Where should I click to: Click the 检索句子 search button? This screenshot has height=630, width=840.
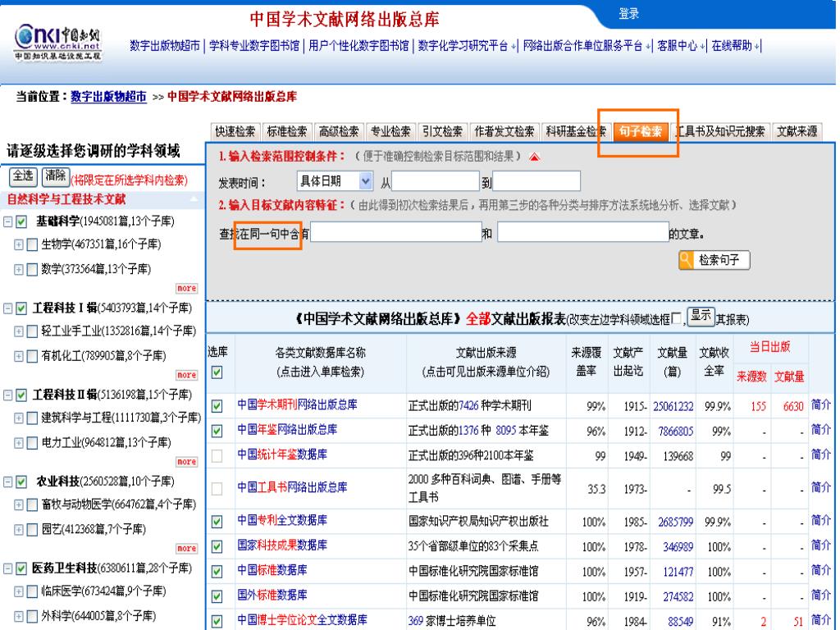click(x=714, y=260)
